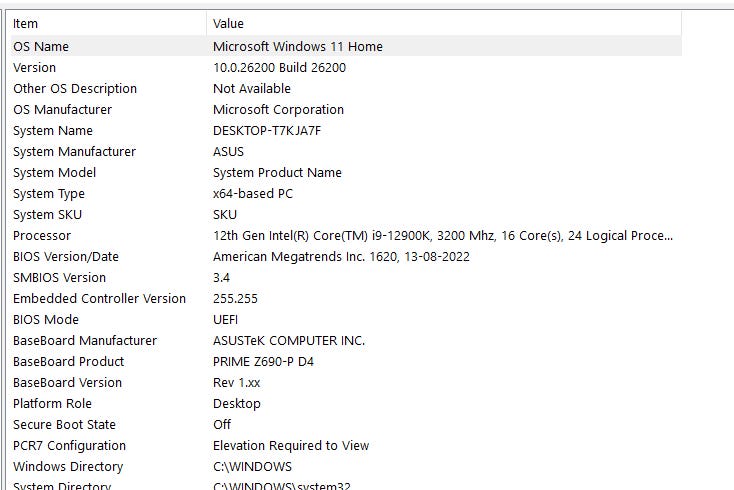The image size is (734, 490).
Task: Select the Windows Directory label
Action: [x=68, y=467]
